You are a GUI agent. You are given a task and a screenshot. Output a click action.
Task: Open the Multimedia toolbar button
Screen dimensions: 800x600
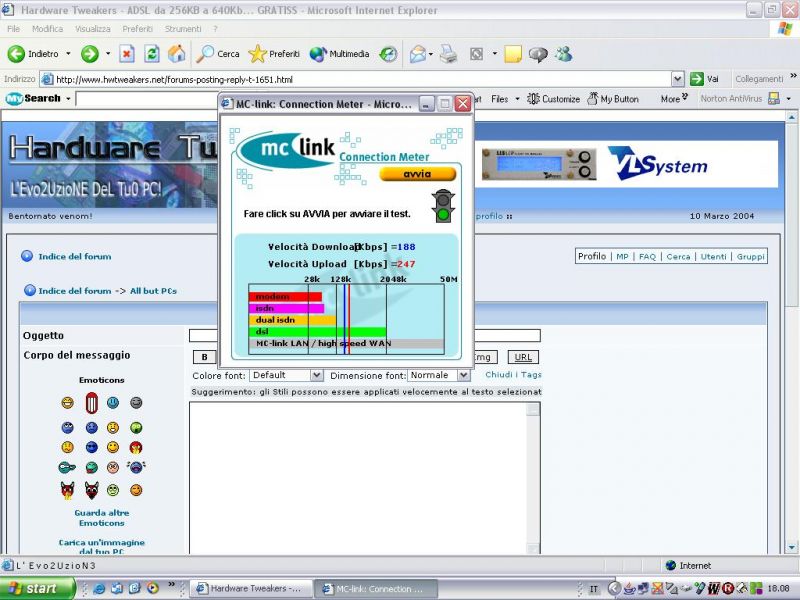[339, 54]
